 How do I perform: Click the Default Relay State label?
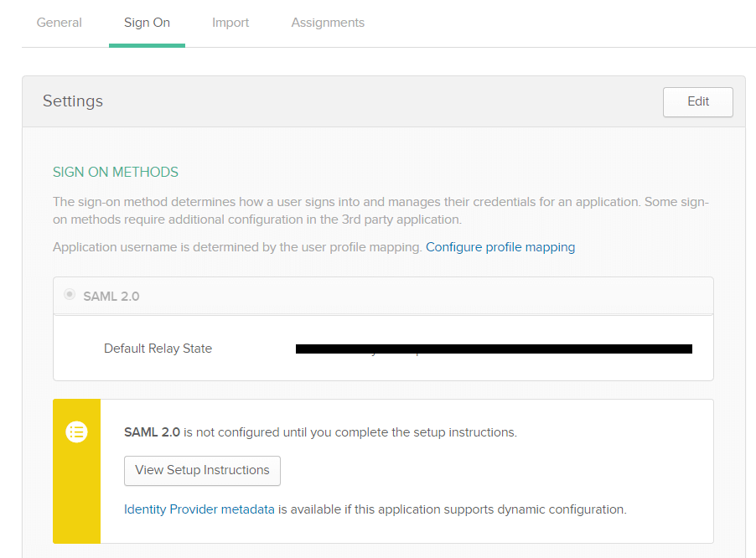(x=158, y=349)
